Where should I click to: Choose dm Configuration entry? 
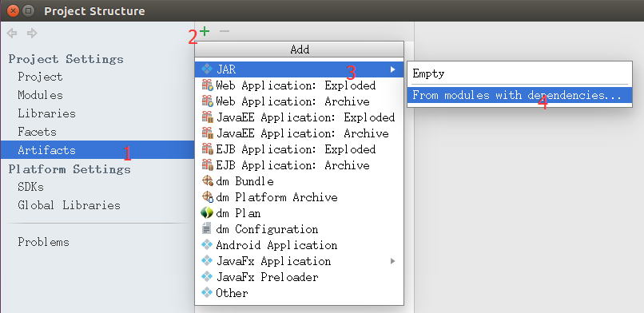pos(299,229)
